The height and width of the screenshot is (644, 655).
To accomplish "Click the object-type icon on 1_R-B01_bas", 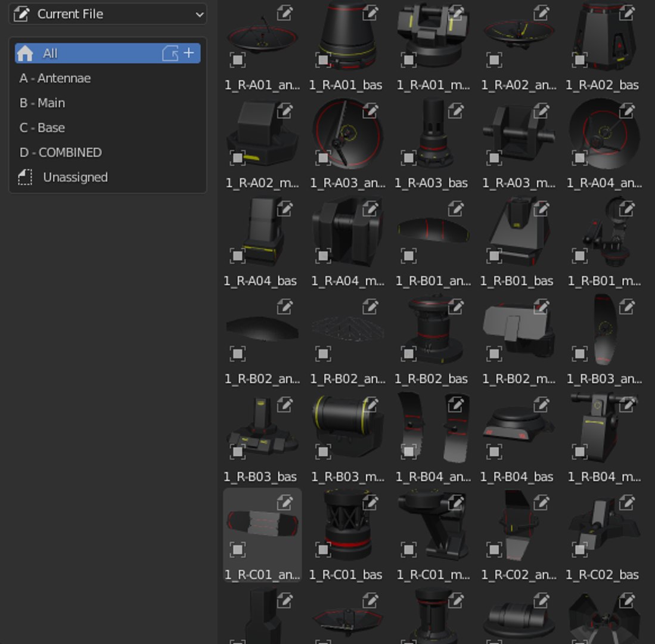I will point(494,256).
